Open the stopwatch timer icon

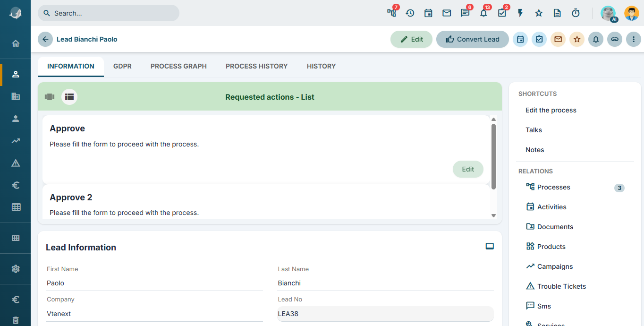coord(576,13)
